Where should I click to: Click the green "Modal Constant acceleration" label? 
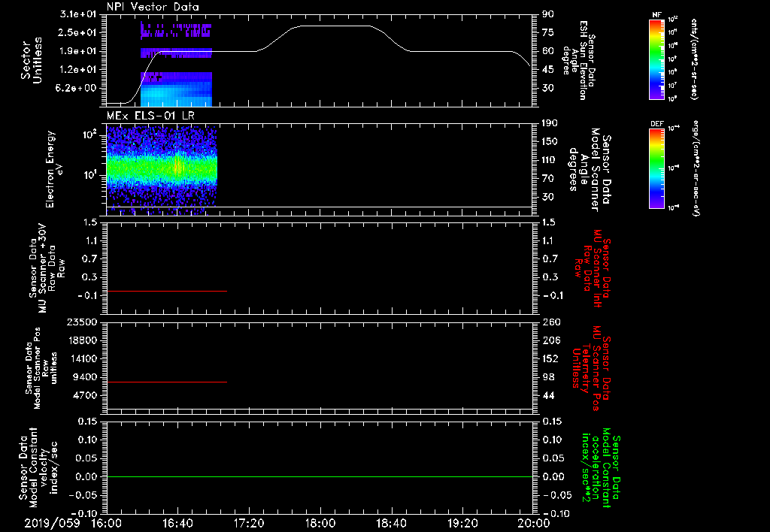(x=600, y=467)
